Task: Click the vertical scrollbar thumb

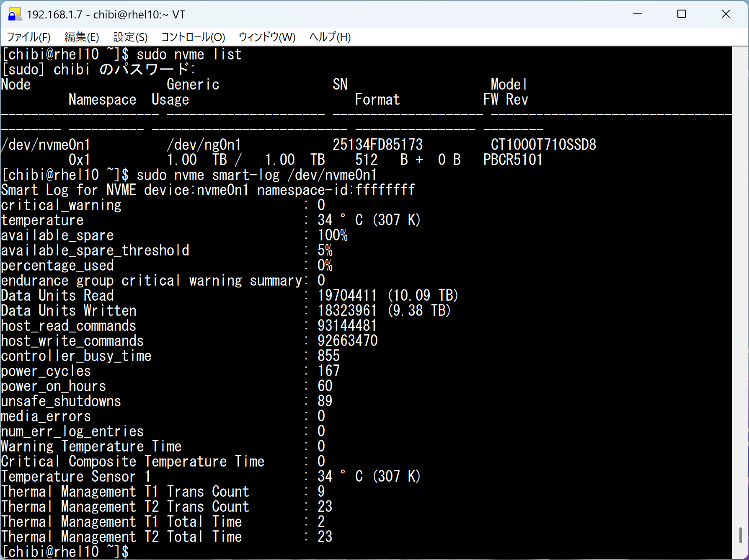Action: point(740,535)
